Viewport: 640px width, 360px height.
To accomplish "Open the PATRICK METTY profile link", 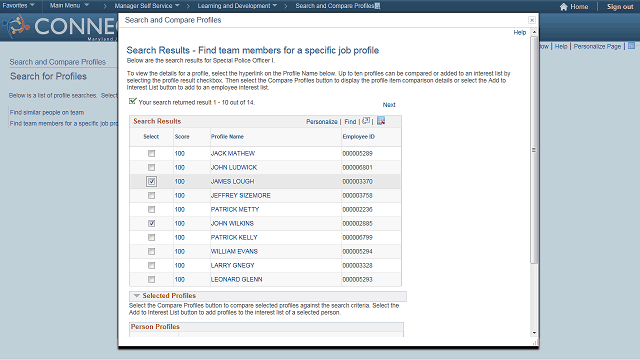I will 235,209.
